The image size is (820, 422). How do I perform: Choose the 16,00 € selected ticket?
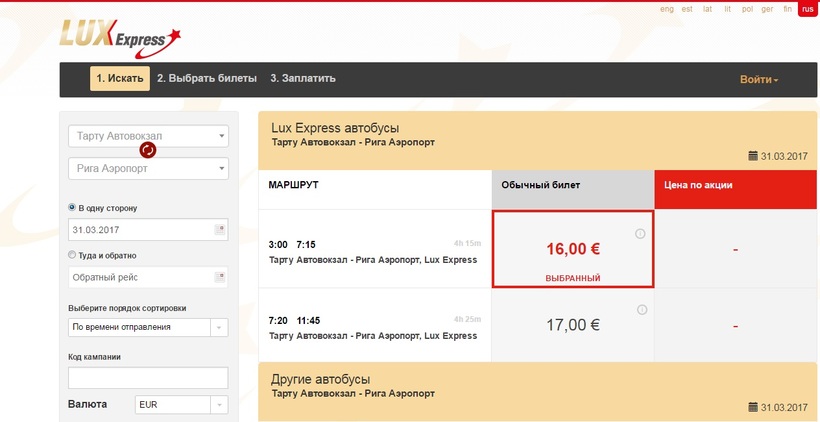573,249
